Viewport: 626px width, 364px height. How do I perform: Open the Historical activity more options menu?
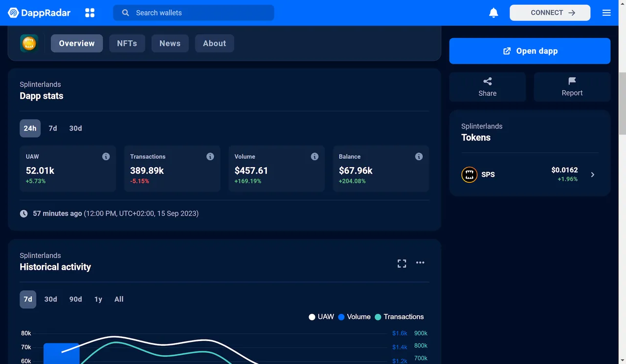click(420, 262)
